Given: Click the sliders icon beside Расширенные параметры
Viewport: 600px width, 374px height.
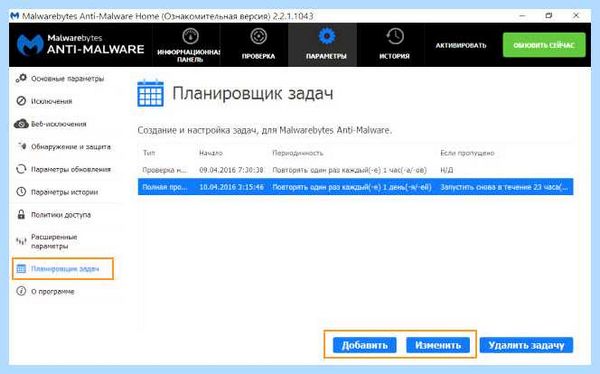Looking at the screenshot, I should pos(21,241).
